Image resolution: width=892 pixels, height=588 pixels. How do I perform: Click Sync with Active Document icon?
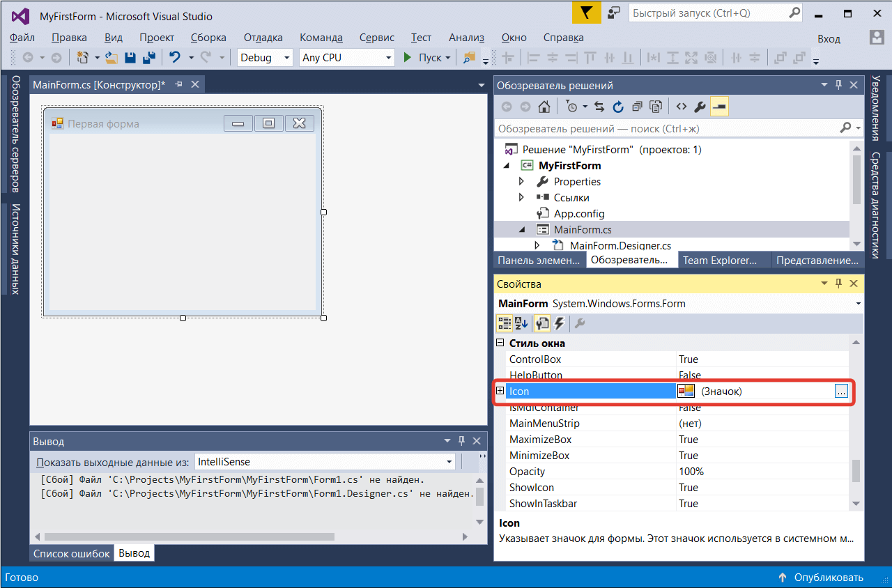(599, 107)
